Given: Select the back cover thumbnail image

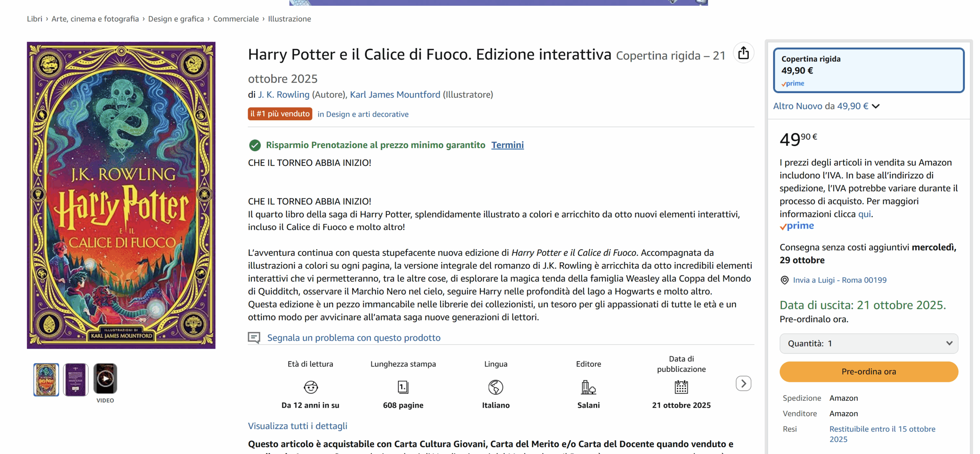Looking at the screenshot, I should click(75, 379).
